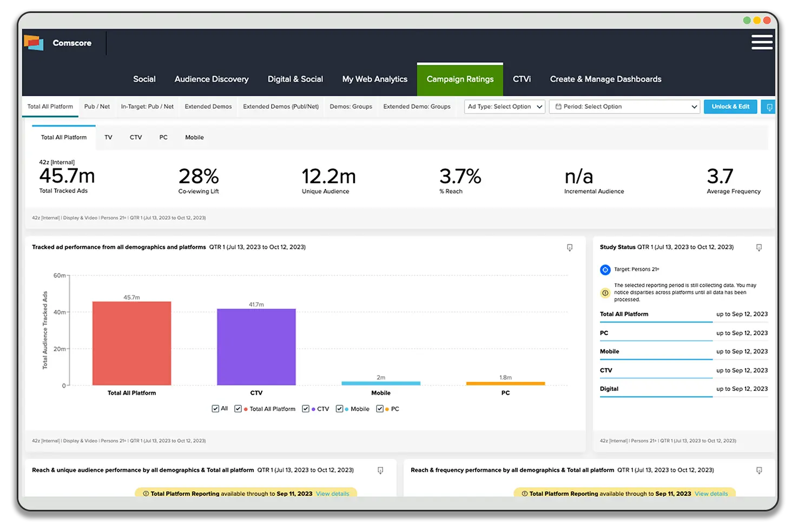The width and height of the screenshot is (798, 532).
Task: Toggle the CTV legend checkbox
Action: (x=306, y=409)
